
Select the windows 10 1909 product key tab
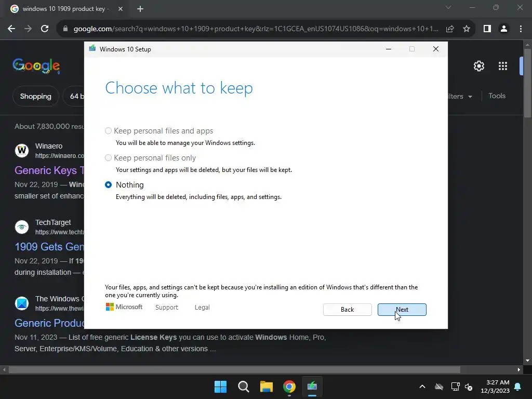coord(63,9)
